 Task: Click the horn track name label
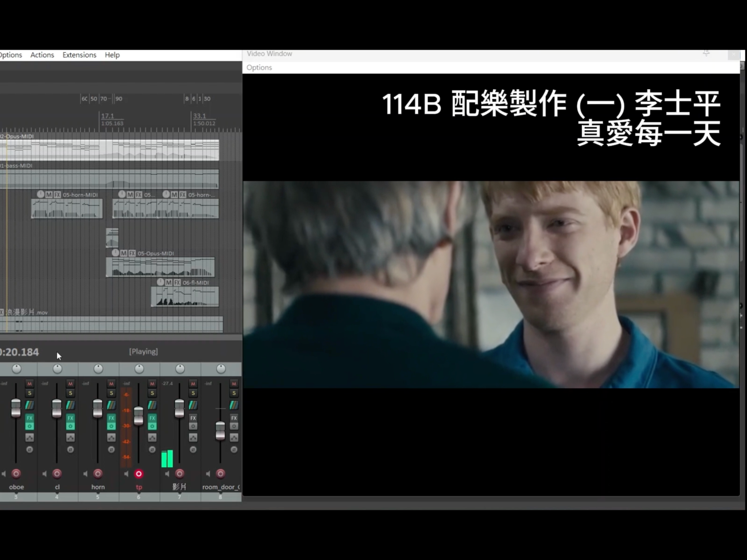tap(98, 487)
